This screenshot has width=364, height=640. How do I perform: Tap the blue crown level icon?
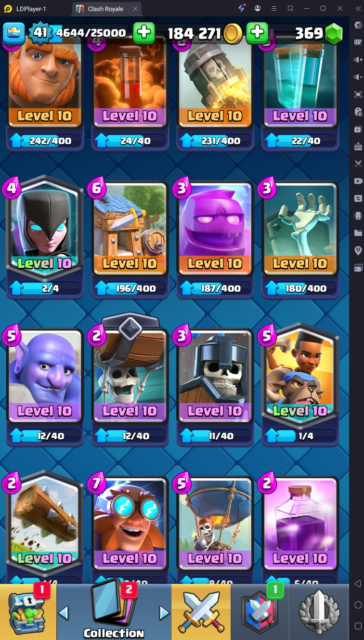(14, 33)
